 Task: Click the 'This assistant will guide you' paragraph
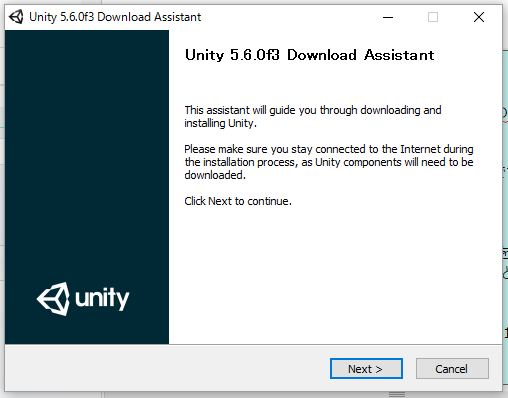pyautogui.click(x=313, y=117)
